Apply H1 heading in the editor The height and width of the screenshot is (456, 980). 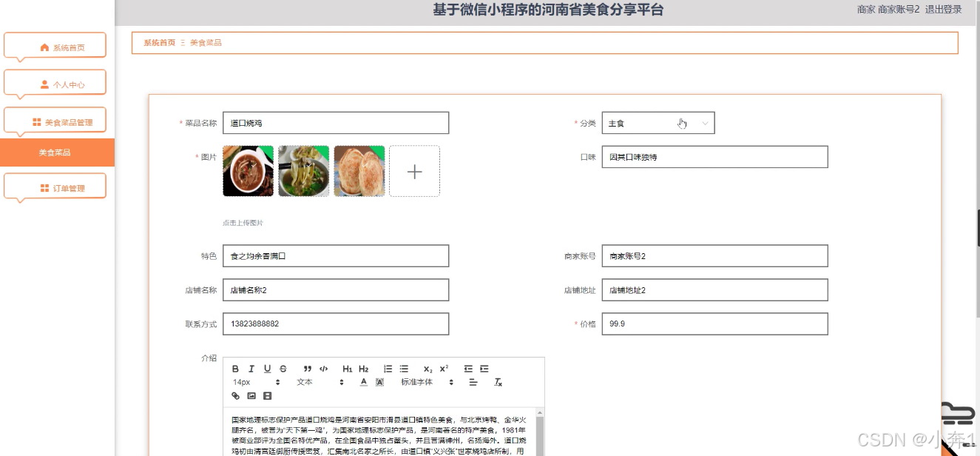(347, 369)
